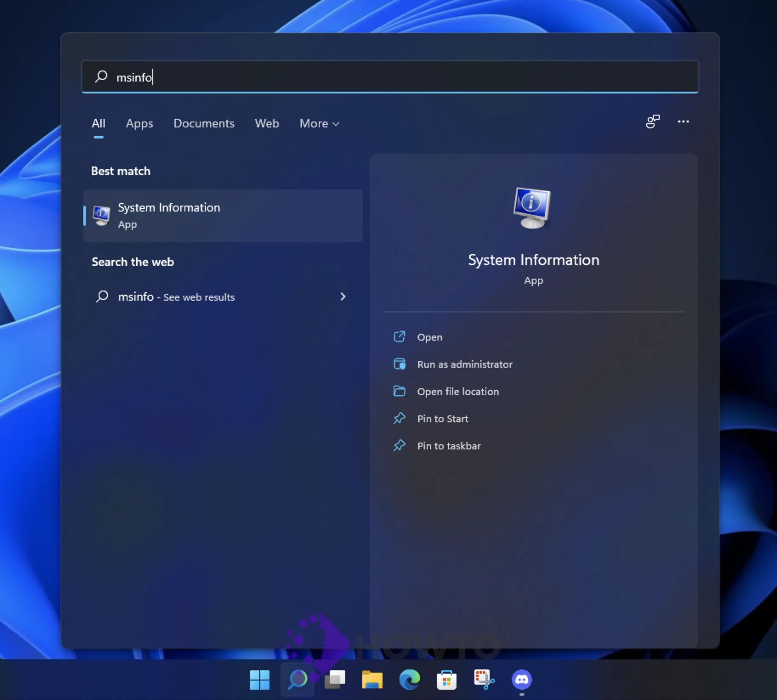Open msinfo See web results
Screen dimensions: 777x700
click(x=223, y=296)
